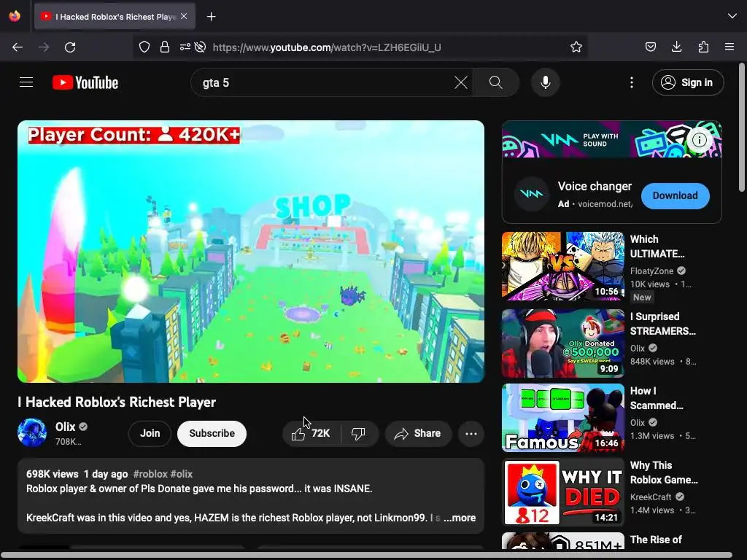This screenshot has width=747, height=560.
Task: Open the Firefox application menu
Action: [x=729, y=47]
